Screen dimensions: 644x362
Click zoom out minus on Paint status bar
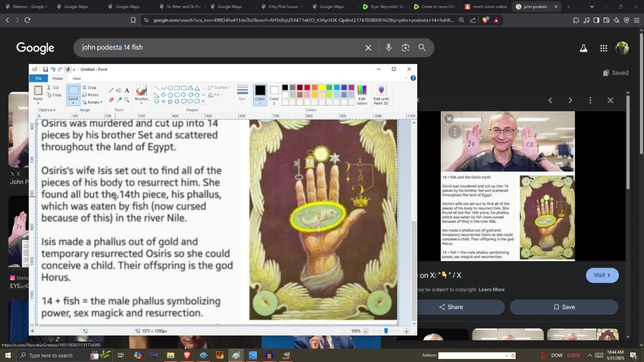coord(366,331)
